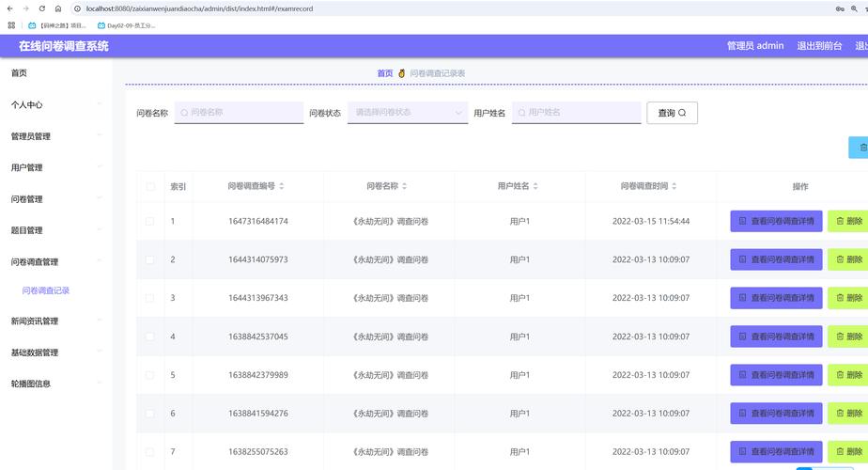Check the checkbox for row 7
This screenshot has height=470, width=868.
[x=149, y=452]
